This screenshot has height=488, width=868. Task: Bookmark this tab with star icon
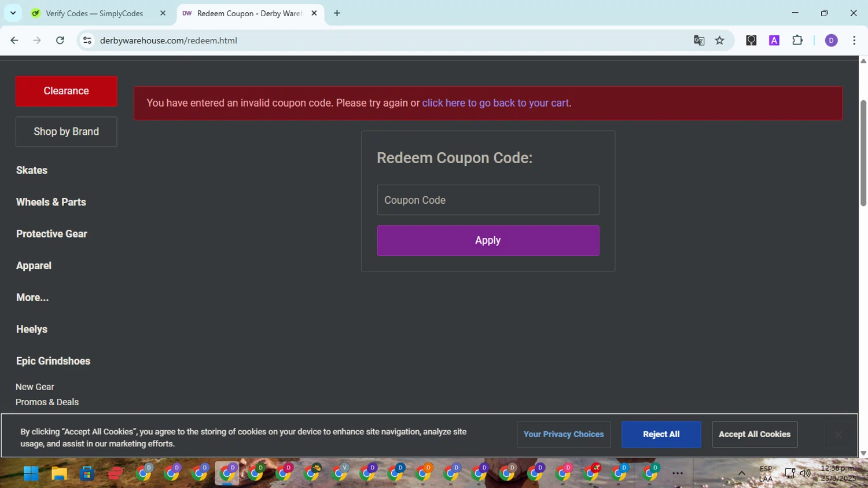click(x=720, y=41)
